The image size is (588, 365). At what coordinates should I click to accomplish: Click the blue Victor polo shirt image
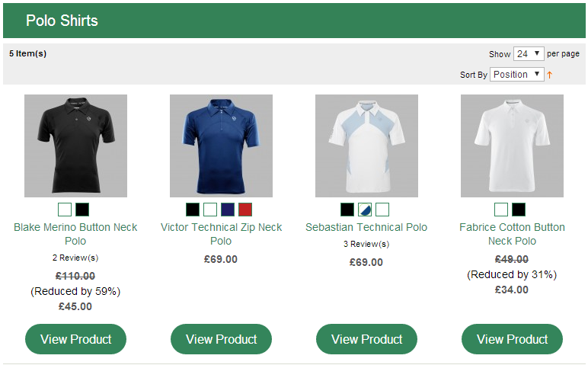(221, 146)
